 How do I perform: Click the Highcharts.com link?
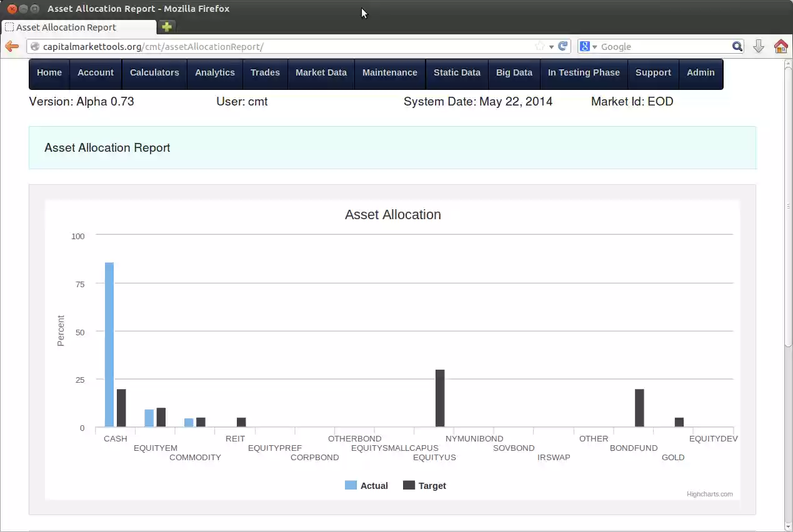pyautogui.click(x=709, y=494)
